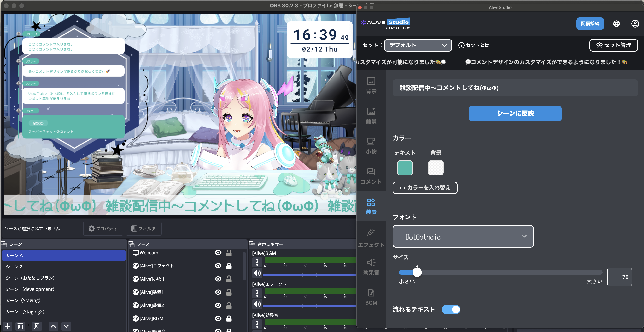644x332 pixels.
Task: Hide the Webcam source with the eye icon
Action: [x=218, y=253]
